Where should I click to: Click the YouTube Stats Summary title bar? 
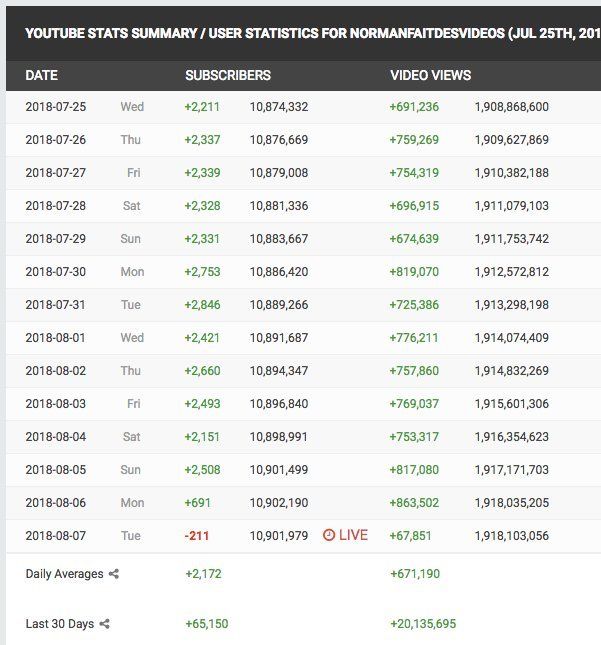pos(304,33)
